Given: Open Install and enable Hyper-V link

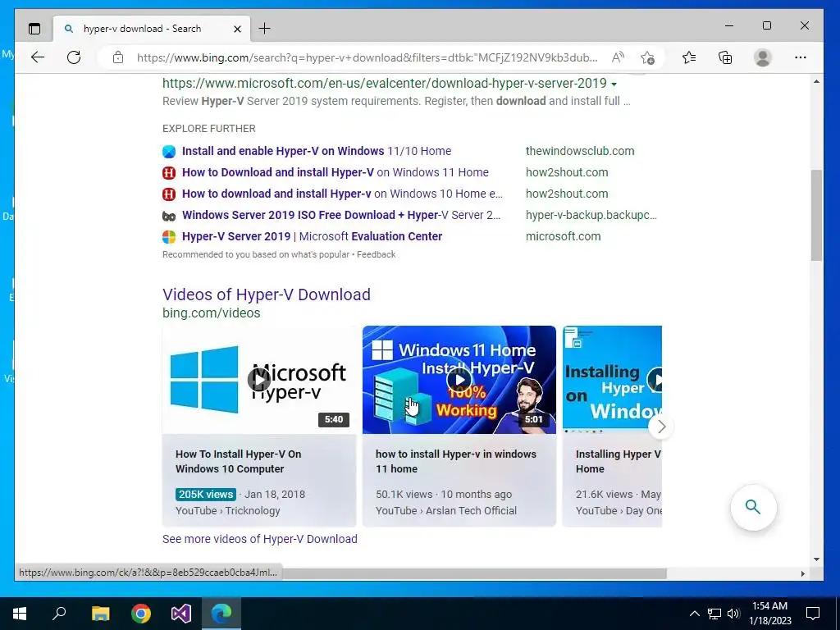Looking at the screenshot, I should point(317,151).
